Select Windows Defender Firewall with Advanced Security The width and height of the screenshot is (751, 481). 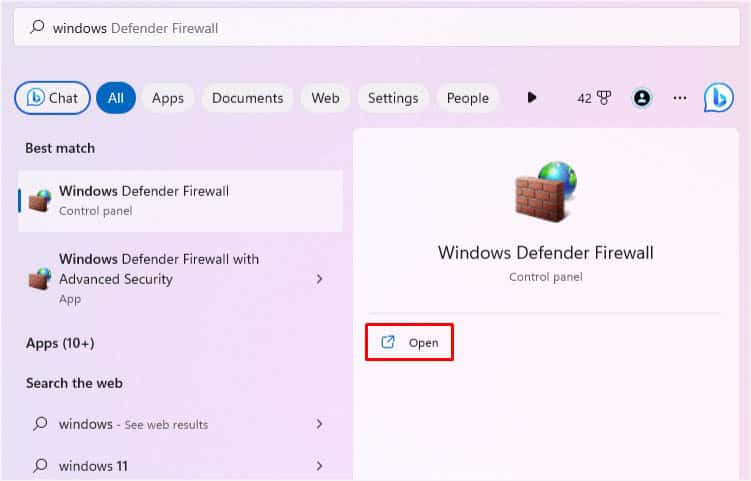coord(180,279)
